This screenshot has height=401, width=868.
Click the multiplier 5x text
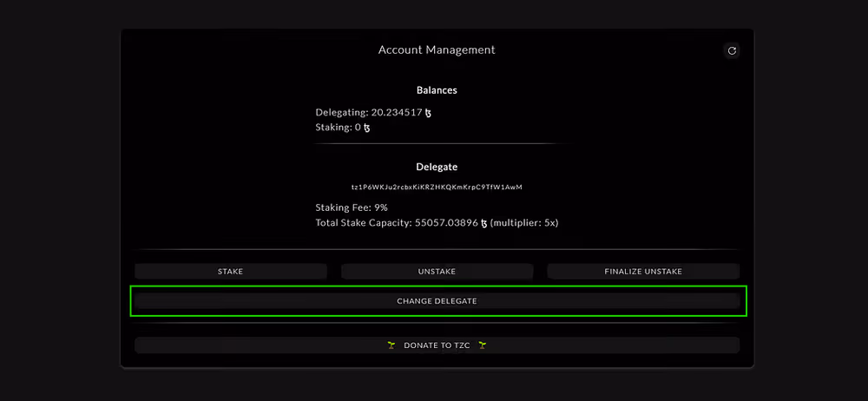point(524,223)
